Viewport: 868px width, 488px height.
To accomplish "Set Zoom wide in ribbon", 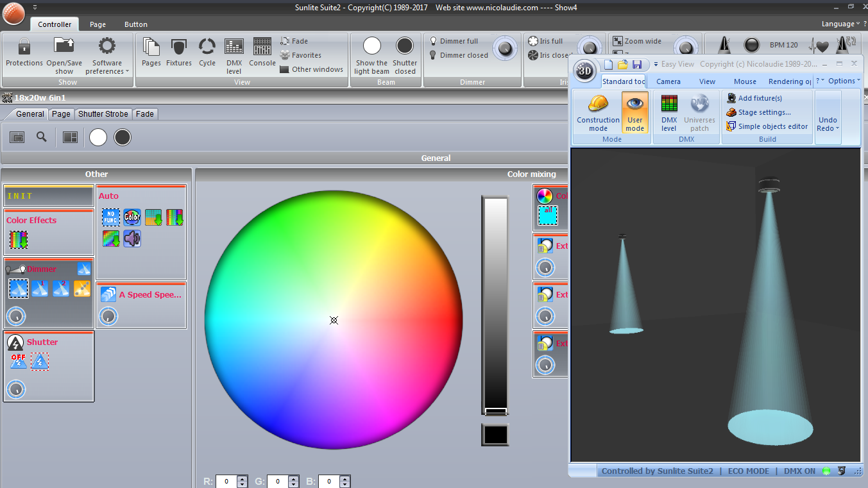I will [x=637, y=41].
